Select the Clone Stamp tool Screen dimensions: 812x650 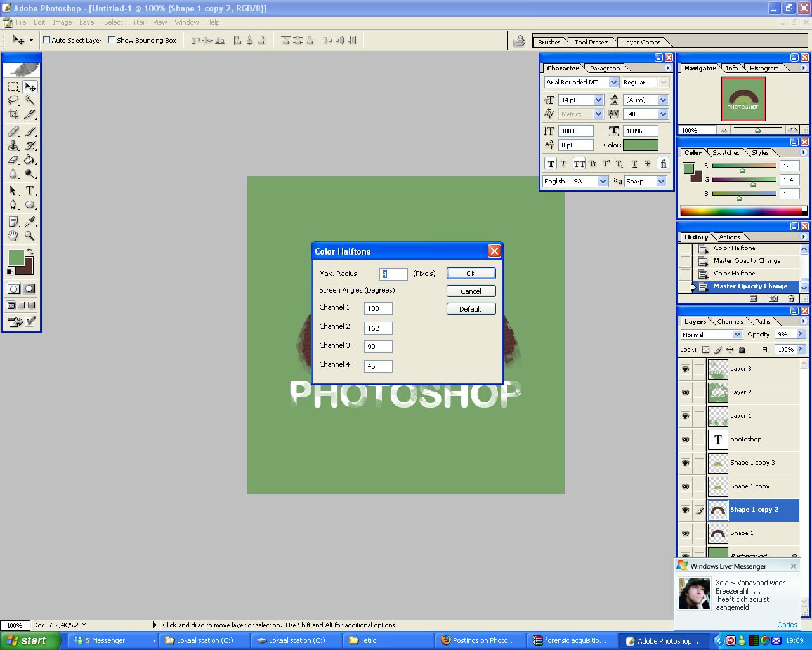click(13, 145)
